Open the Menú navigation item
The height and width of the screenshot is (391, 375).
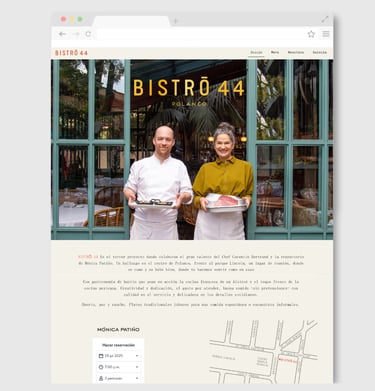(275, 52)
